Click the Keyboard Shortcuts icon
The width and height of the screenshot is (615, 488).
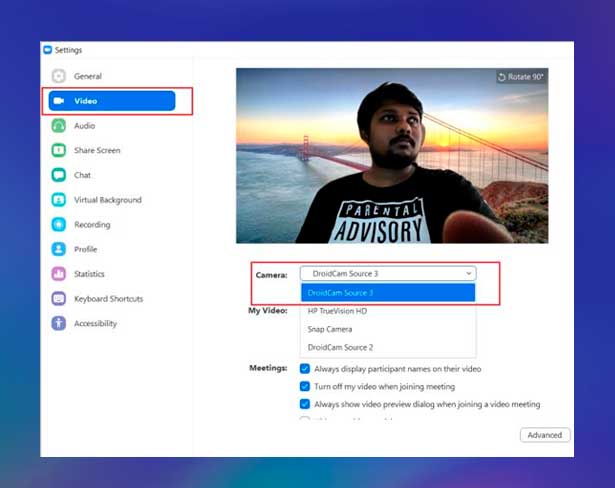pyautogui.click(x=59, y=299)
